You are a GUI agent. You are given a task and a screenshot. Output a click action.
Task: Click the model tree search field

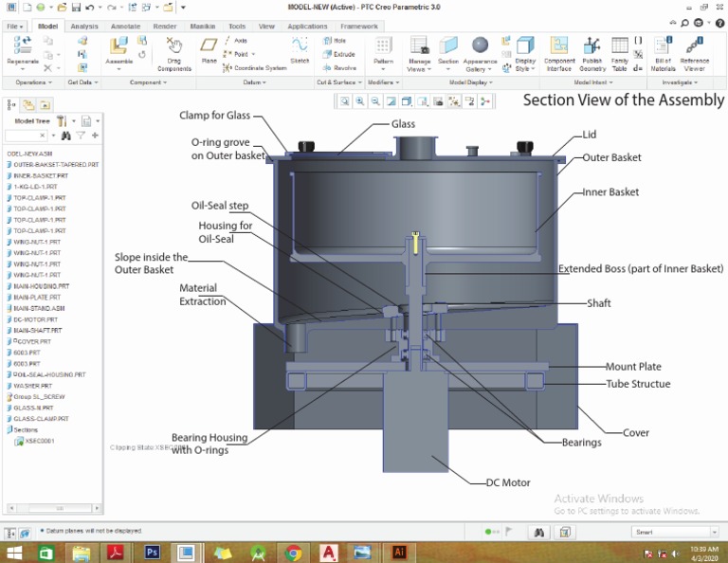(x=25, y=136)
